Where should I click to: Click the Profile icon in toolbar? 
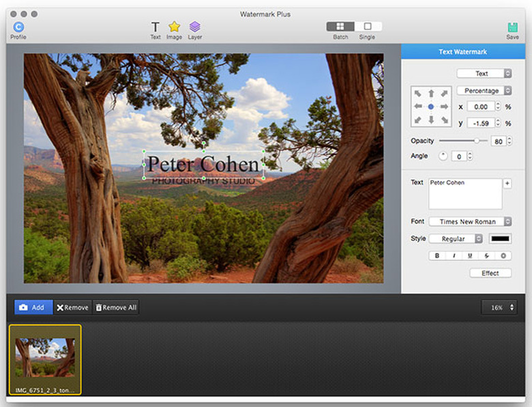18,27
